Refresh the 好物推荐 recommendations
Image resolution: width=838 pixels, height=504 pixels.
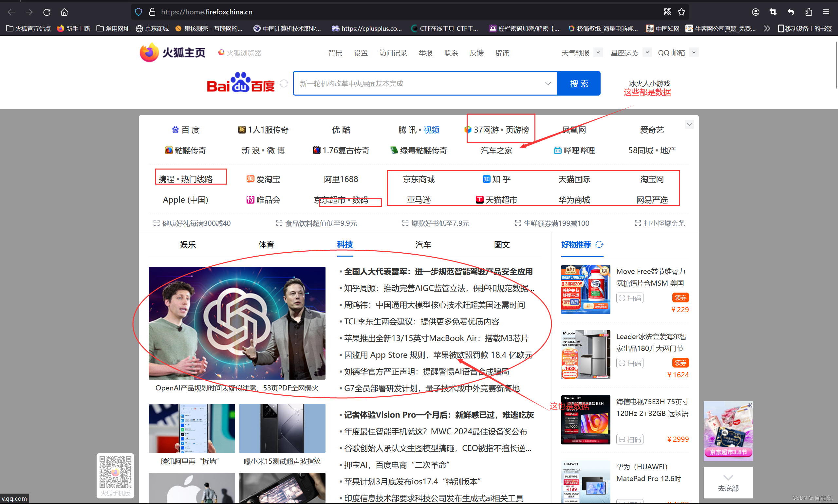pos(599,244)
